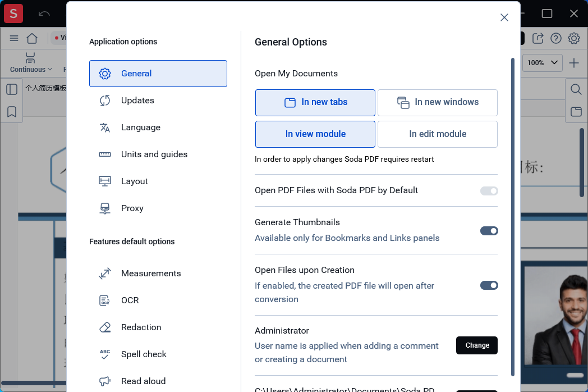This screenshot has height=392, width=588.
Task: Click the 'Open My Documents' heading
Action: click(x=296, y=74)
